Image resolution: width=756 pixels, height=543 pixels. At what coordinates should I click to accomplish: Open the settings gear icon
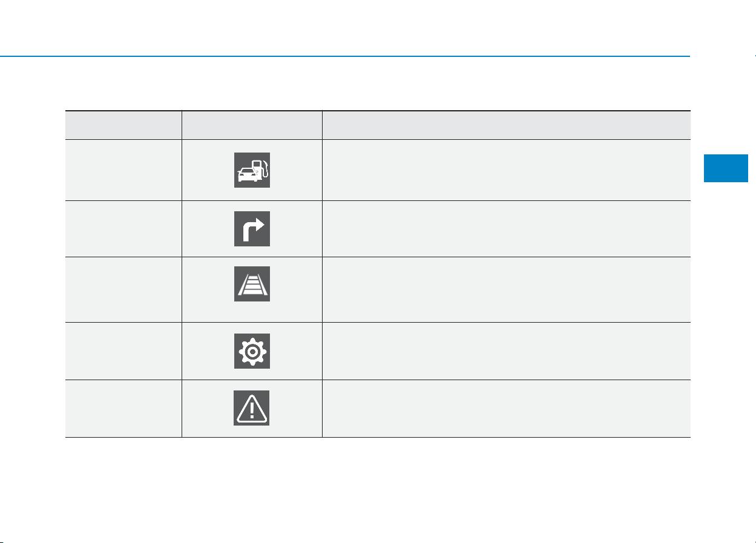tap(252, 351)
